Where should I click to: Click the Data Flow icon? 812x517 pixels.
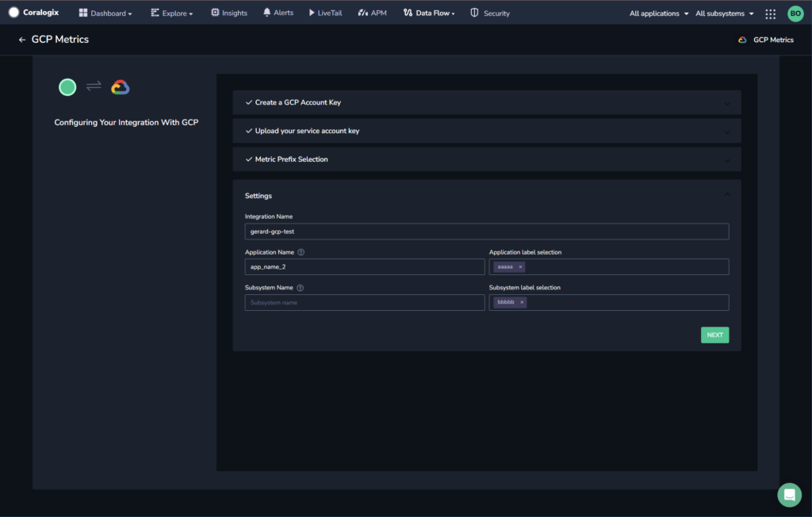click(x=408, y=13)
